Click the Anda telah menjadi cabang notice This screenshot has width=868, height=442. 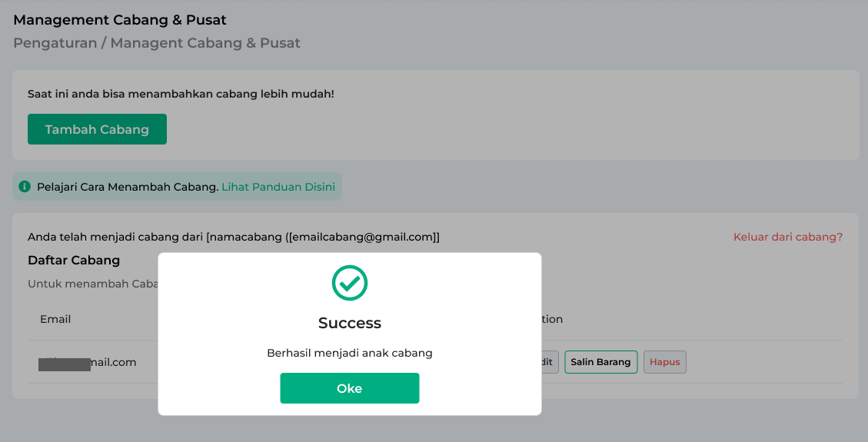click(234, 237)
